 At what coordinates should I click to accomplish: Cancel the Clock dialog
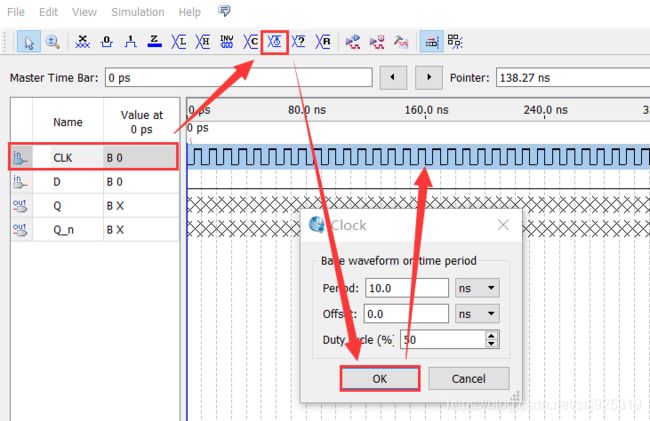pyautogui.click(x=468, y=378)
